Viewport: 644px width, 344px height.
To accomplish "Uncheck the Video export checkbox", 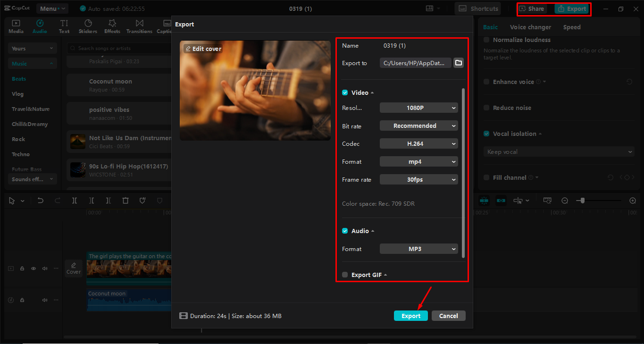I will 345,92.
